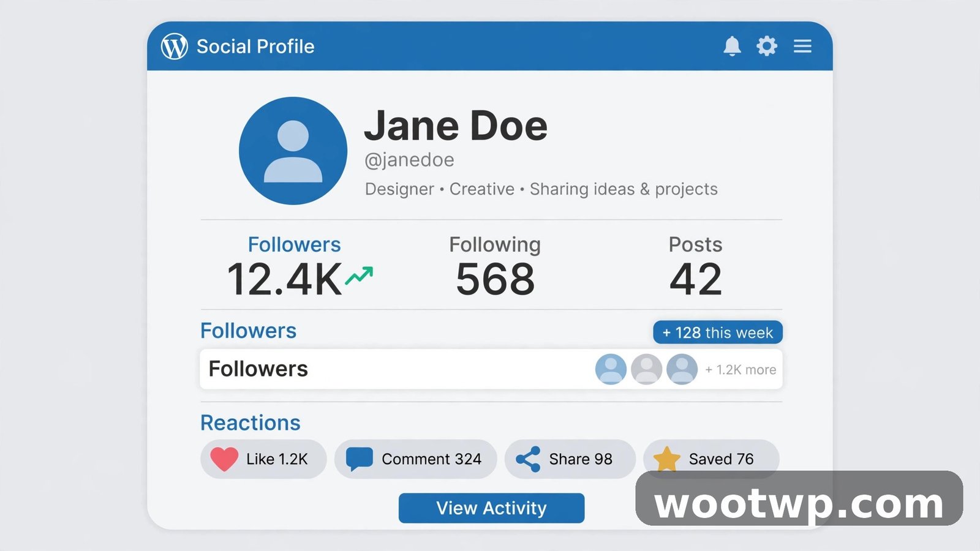Click Jane Doe's profile avatar

click(293, 151)
